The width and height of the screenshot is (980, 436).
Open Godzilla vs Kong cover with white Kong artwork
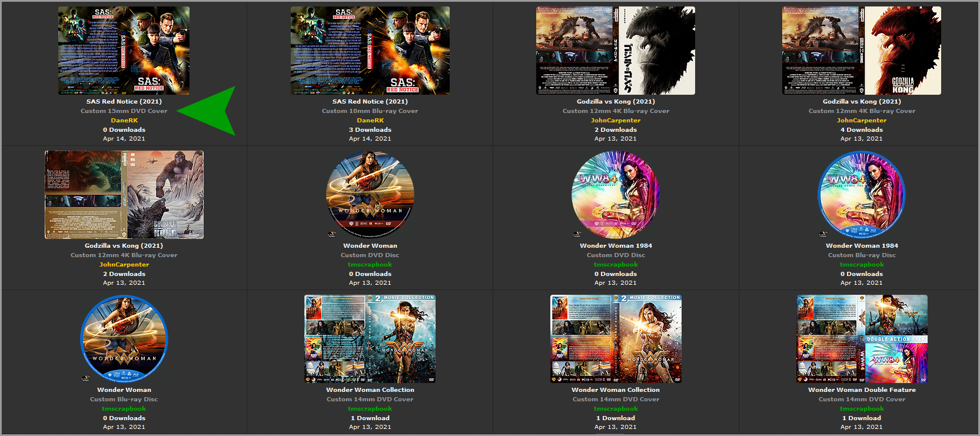click(x=615, y=51)
